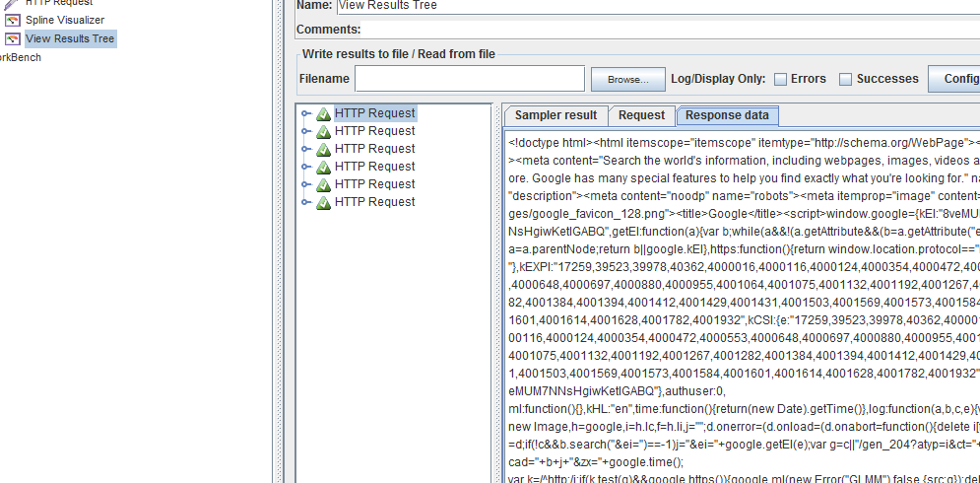The width and height of the screenshot is (980, 483).
Task: Select the fourth HTTP Request result label
Action: click(375, 167)
